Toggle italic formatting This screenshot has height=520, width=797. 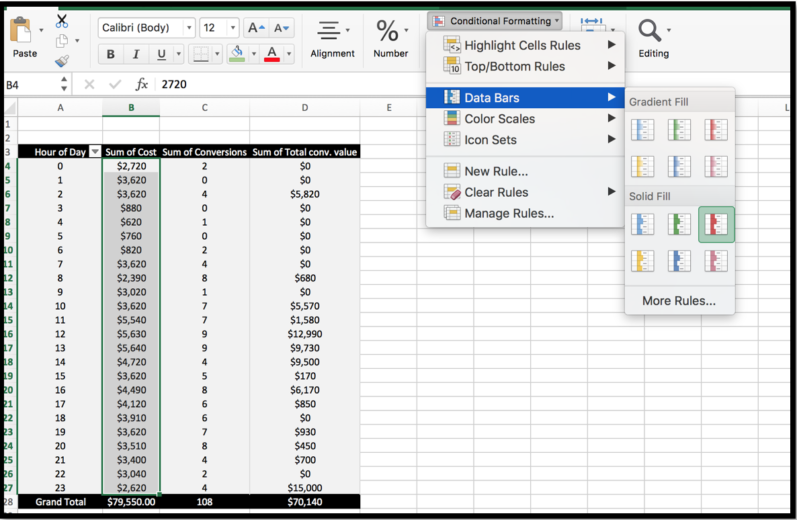136,54
